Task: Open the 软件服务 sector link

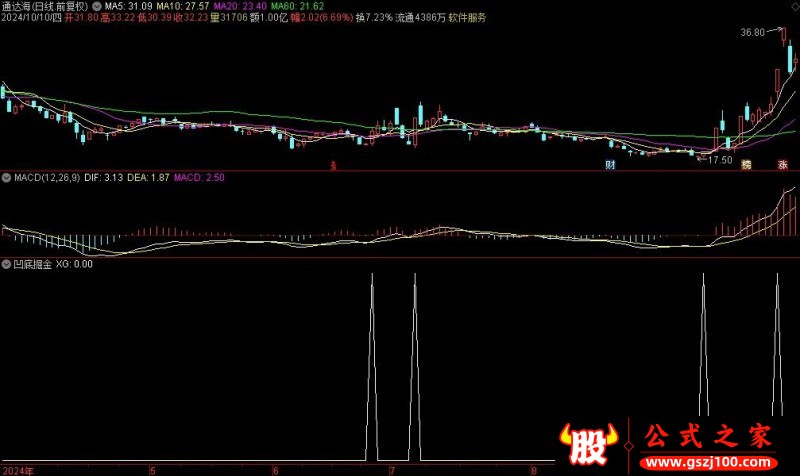Action: click(x=467, y=18)
